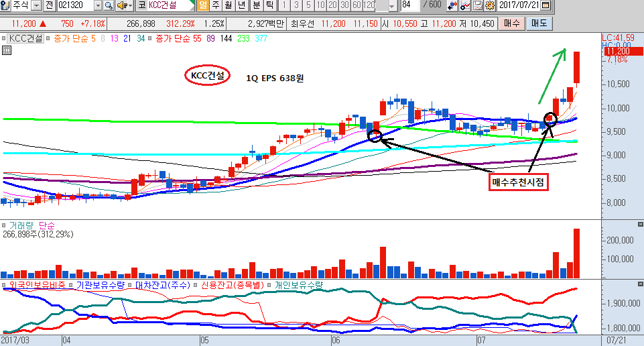Click the moving average 21 label
The width and height of the screenshot is (644, 346).
click(x=127, y=39)
